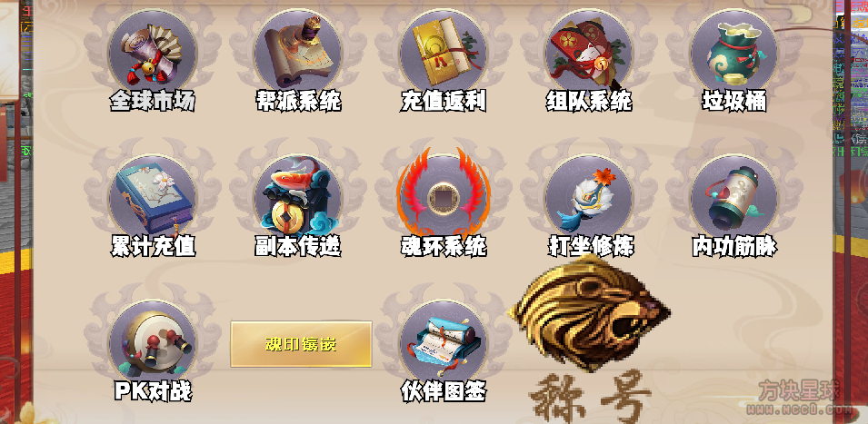Click the 全球市场 text label
Viewport: 868px width, 424px height.
153,101
